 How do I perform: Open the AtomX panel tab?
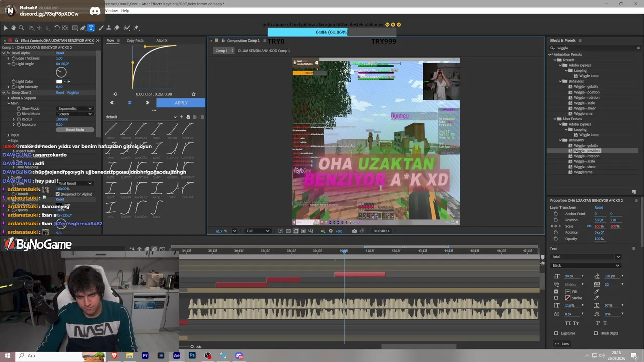[162, 40]
